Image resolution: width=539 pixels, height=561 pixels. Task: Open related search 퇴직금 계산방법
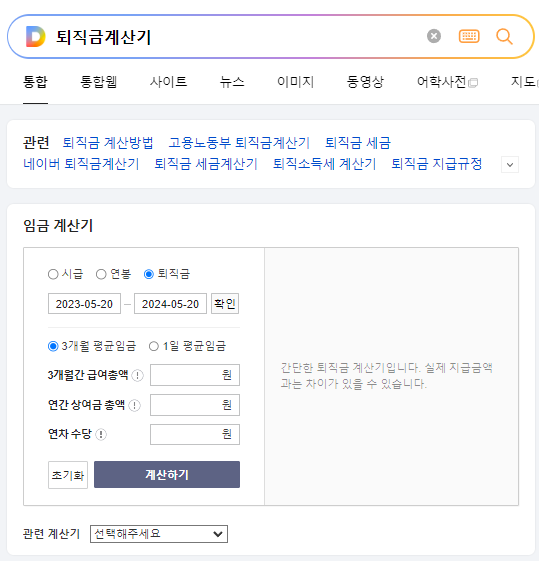108,143
